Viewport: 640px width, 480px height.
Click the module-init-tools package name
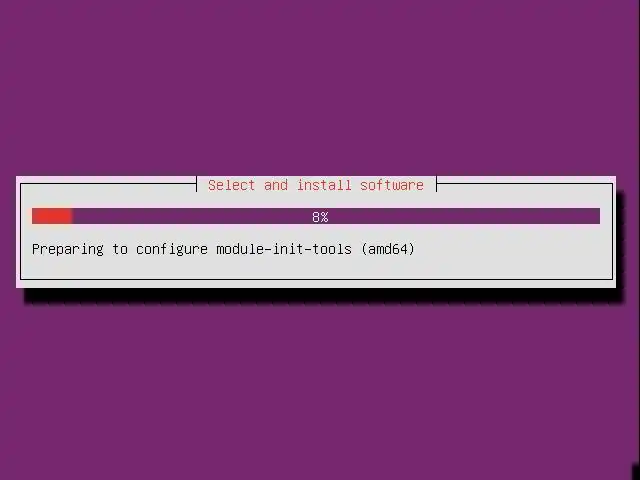[284, 249]
